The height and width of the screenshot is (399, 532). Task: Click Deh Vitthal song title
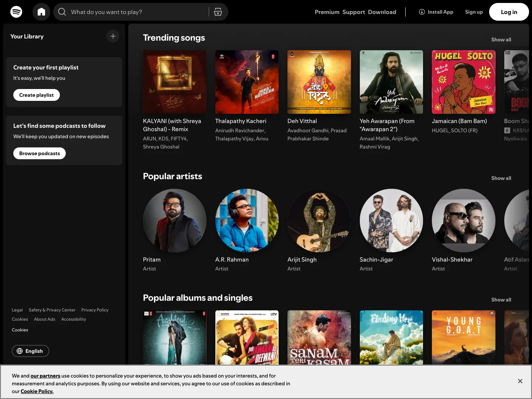coord(302,121)
